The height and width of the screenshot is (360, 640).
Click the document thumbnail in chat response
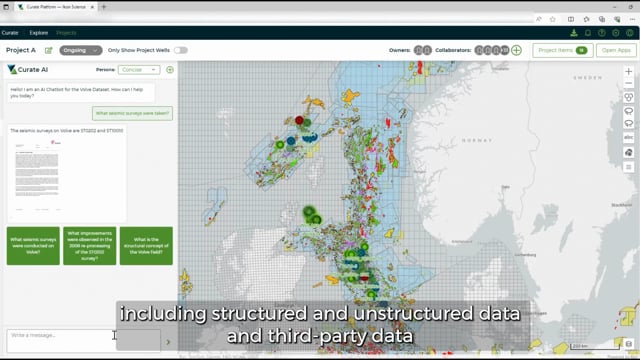pyautogui.click(x=37, y=176)
